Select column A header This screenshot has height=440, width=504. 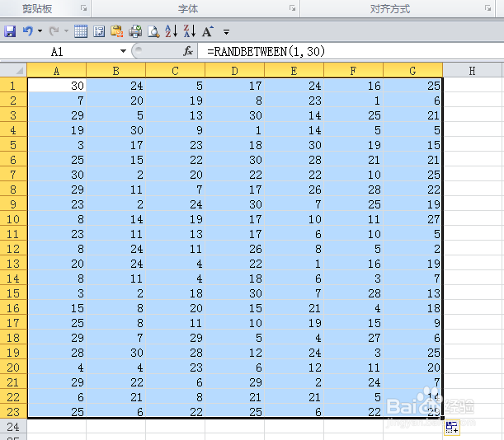pyautogui.click(x=57, y=70)
